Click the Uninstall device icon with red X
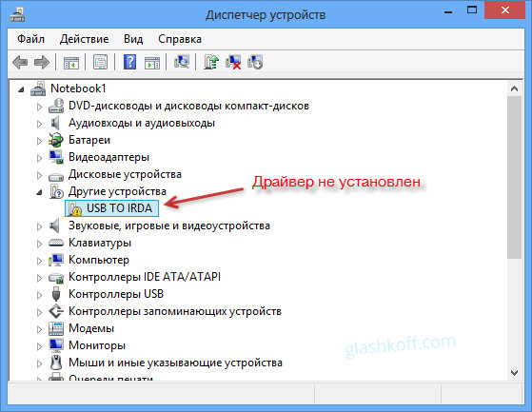Screen dimensions: 532x412 tap(233, 63)
